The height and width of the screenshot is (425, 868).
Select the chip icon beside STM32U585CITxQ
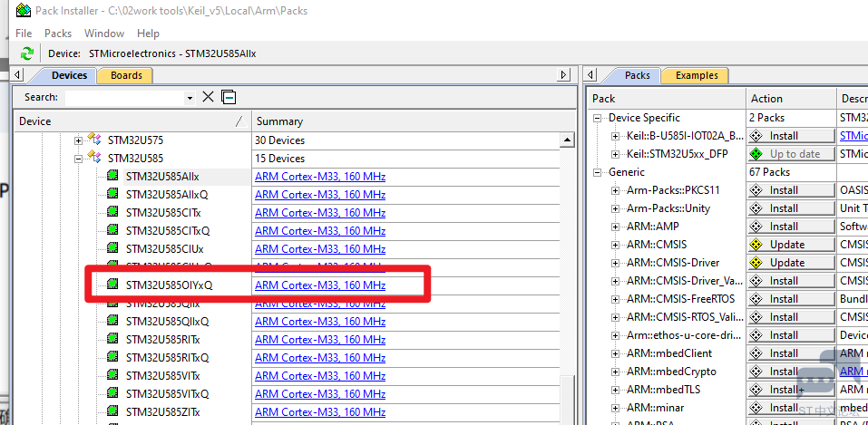click(113, 231)
